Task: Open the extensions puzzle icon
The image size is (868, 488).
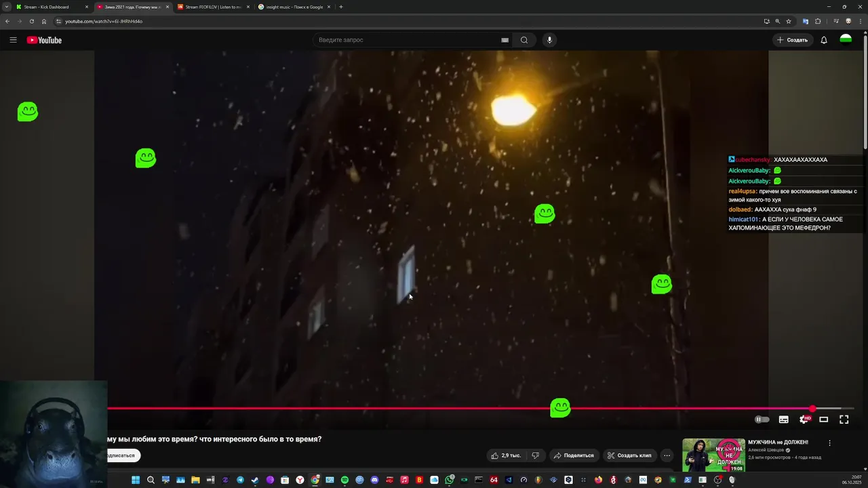Action: click(x=818, y=21)
